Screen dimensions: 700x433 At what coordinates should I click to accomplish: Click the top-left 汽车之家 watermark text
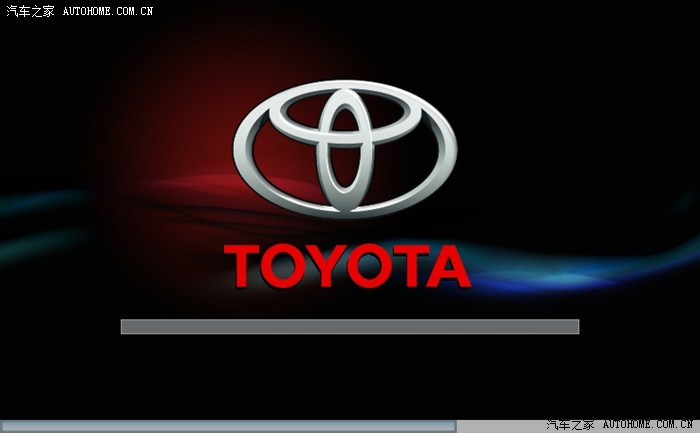[29, 11]
